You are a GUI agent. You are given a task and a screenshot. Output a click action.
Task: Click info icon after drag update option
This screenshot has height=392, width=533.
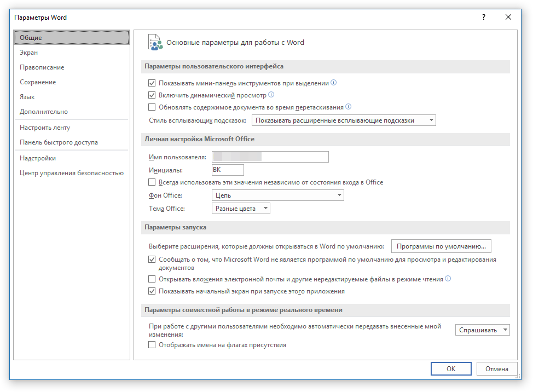[x=348, y=107]
